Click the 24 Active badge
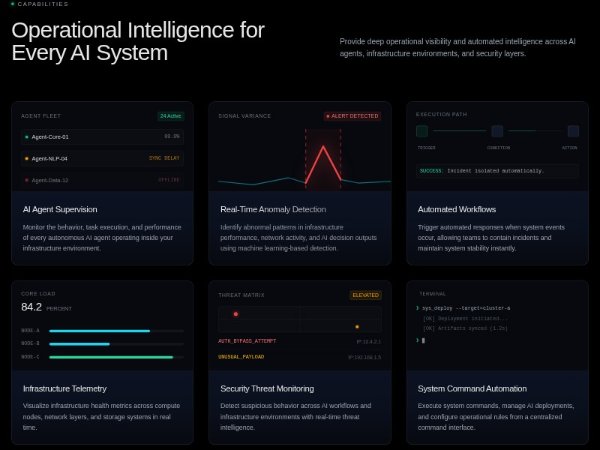The width and height of the screenshot is (600, 450). tap(170, 115)
